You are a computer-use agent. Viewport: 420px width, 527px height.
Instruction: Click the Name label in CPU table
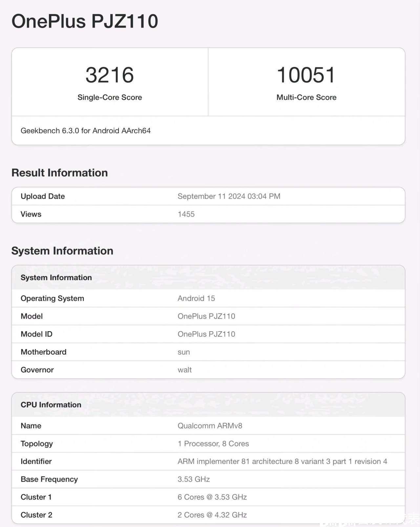[31, 426]
